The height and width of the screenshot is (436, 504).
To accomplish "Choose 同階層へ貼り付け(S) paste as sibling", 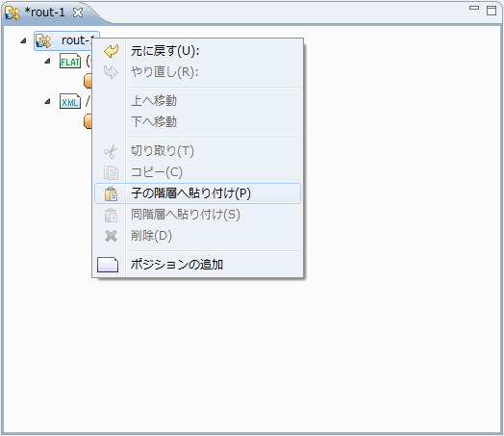I will (198, 215).
